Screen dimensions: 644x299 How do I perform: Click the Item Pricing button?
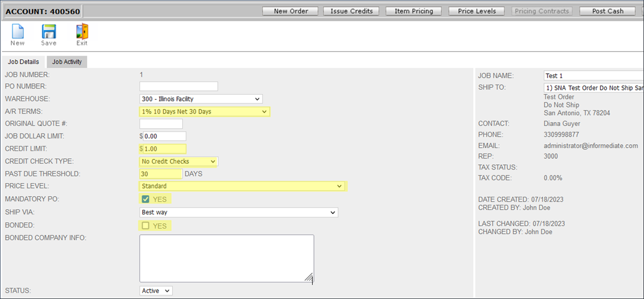click(x=414, y=11)
